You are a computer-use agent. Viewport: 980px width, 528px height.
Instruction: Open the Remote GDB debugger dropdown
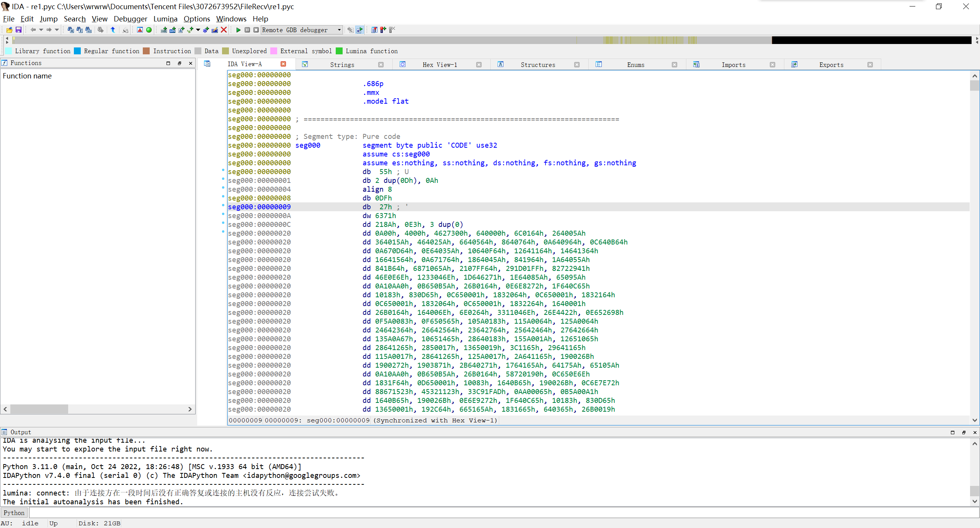pyautogui.click(x=339, y=30)
